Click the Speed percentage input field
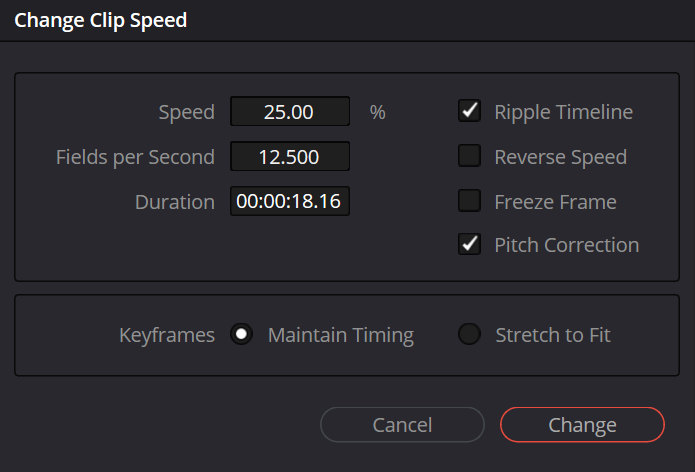The width and height of the screenshot is (695, 472). tap(290, 112)
